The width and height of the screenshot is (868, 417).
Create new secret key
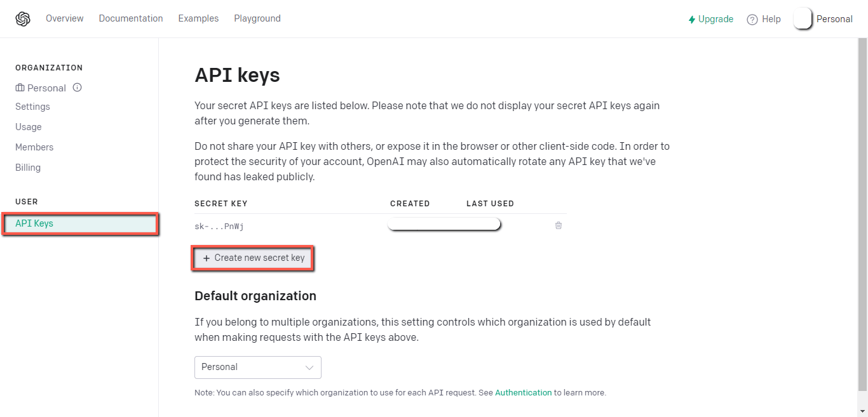click(253, 258)
